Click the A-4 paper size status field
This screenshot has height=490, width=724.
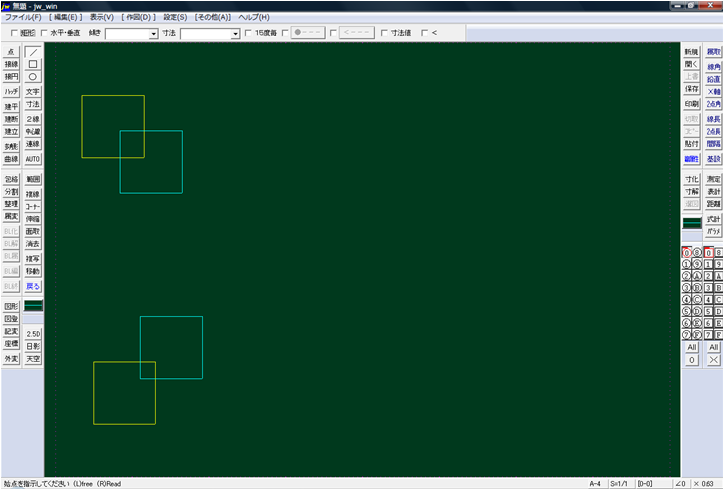[x=595, y=483]
